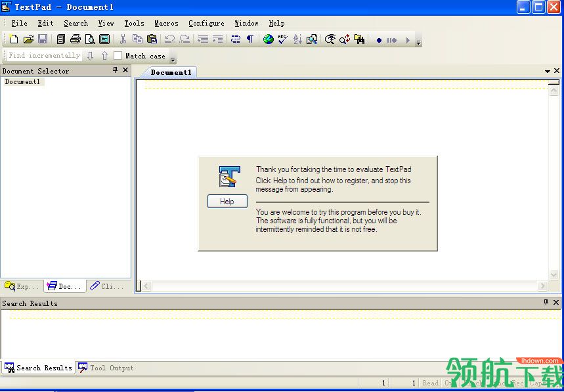Play the recorded macro with triangle button
This screenshot has height=392, width=564.
[408, 40]
